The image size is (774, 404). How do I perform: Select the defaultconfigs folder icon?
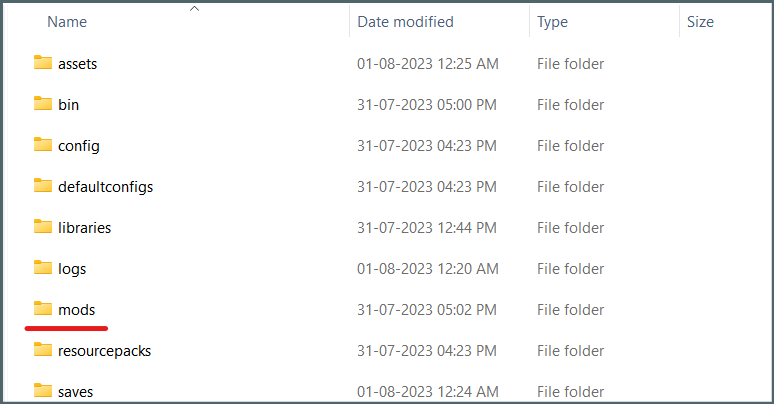pos(42,186)
